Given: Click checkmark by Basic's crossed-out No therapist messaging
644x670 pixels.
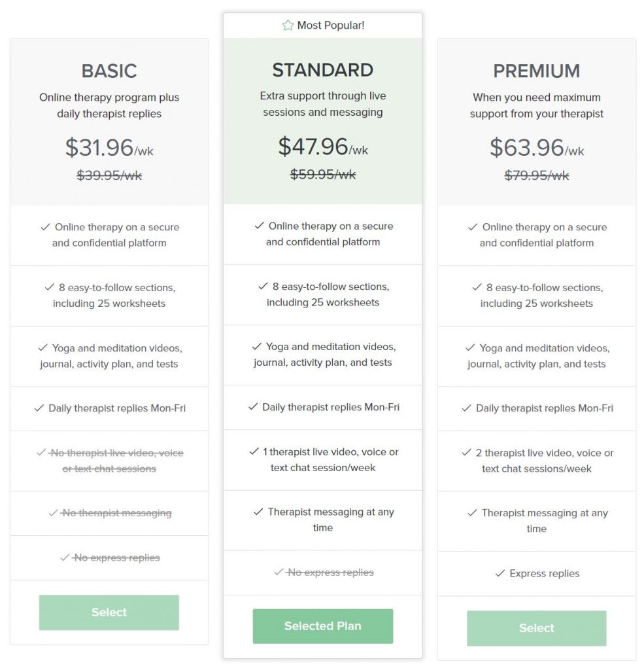Looking at the screenshot, I should coord(53,512).
